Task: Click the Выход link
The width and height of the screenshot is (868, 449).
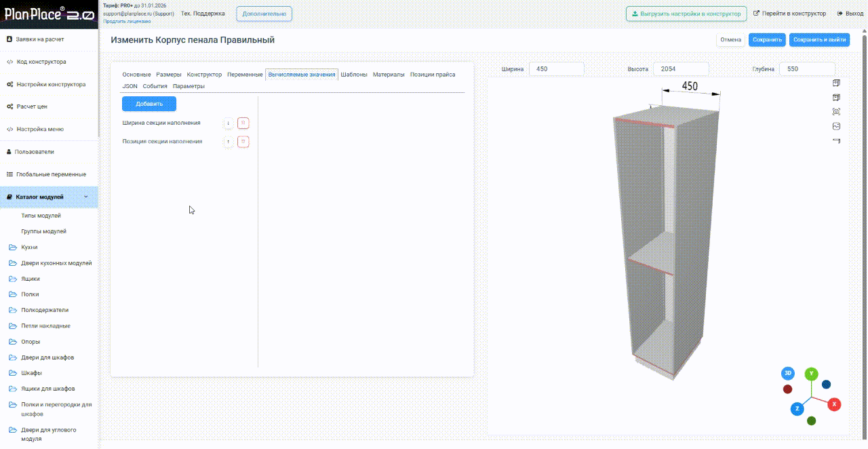Action: (850, 14)
